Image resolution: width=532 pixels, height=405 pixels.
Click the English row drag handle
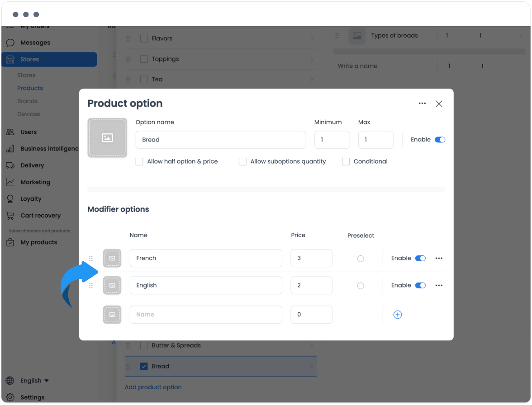point(91,285)
